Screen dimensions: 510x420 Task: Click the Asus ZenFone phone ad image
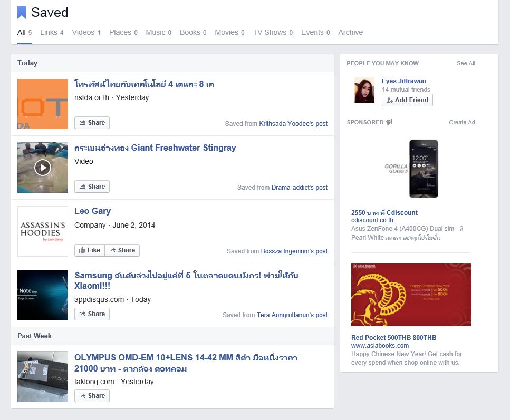(411, 169)
